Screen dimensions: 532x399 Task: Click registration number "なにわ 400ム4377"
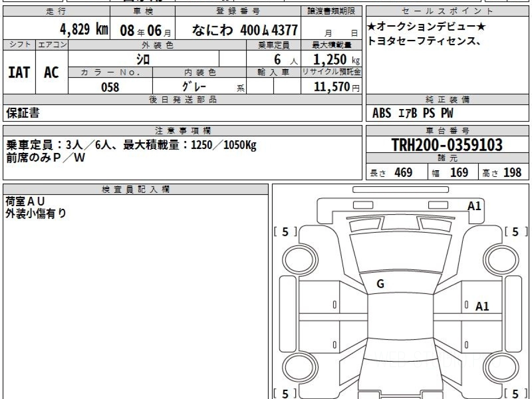pos(245,30)
